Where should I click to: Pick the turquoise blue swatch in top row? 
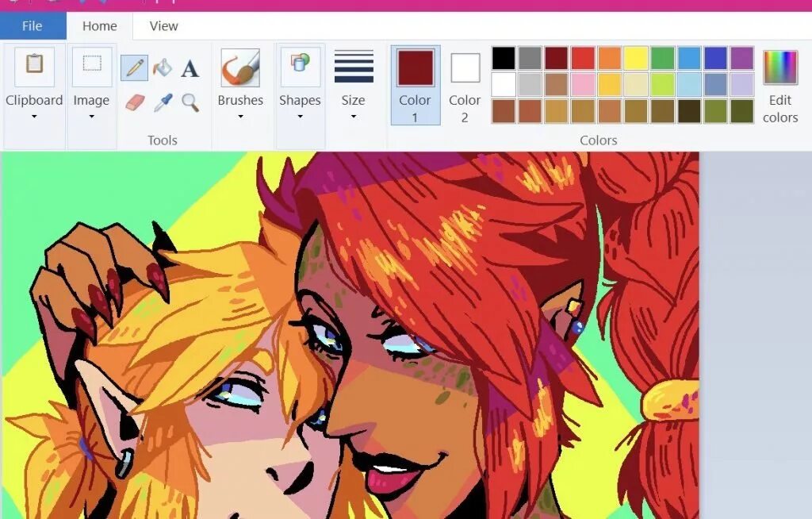coord(689,58)
